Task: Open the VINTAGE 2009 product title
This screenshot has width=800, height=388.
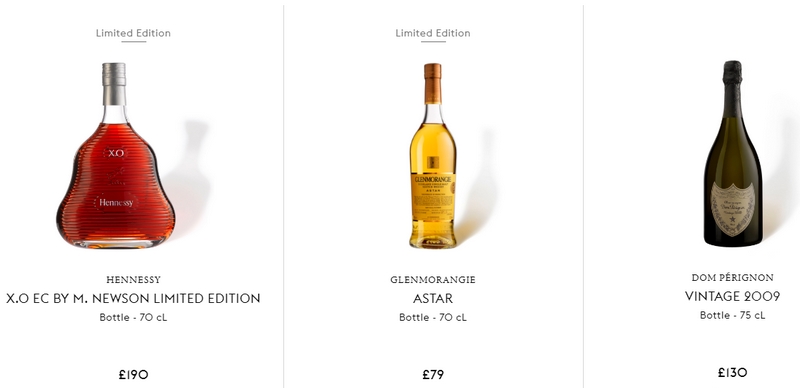Action: click(732, 296)
